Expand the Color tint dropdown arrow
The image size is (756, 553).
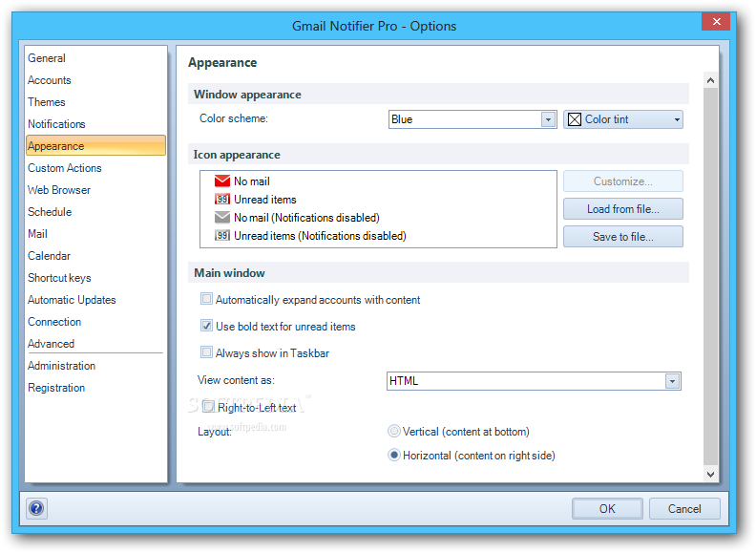[677, 119]
